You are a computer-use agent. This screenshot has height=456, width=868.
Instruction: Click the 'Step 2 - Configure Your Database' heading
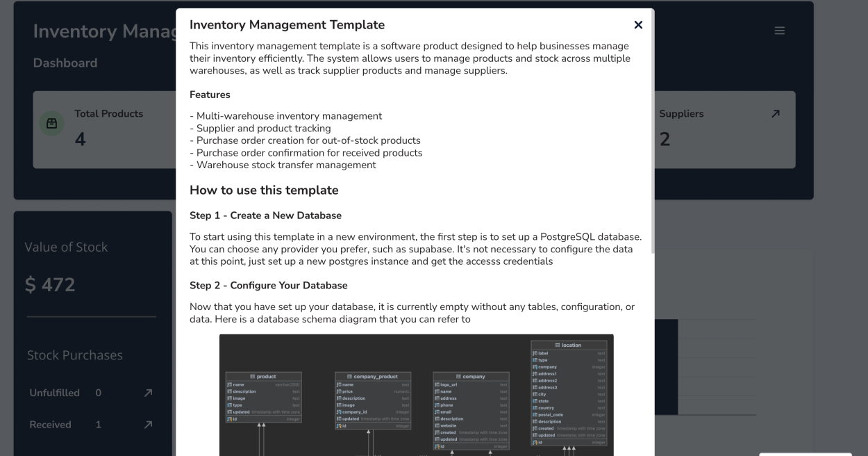tap(268, 286)
